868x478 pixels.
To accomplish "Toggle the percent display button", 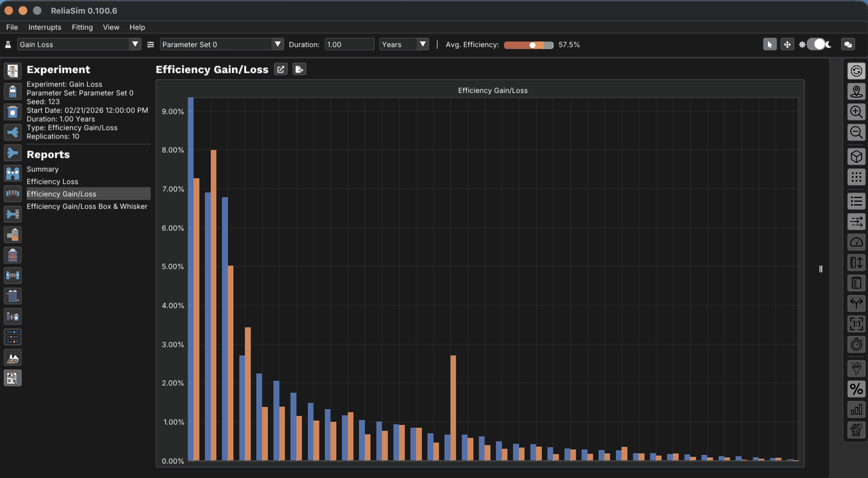I will pos(856,389).
